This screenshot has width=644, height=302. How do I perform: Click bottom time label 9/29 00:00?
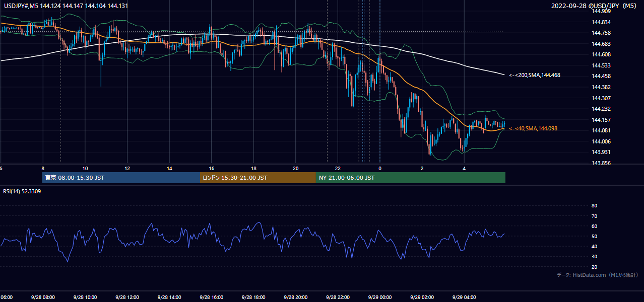(379, 297)
